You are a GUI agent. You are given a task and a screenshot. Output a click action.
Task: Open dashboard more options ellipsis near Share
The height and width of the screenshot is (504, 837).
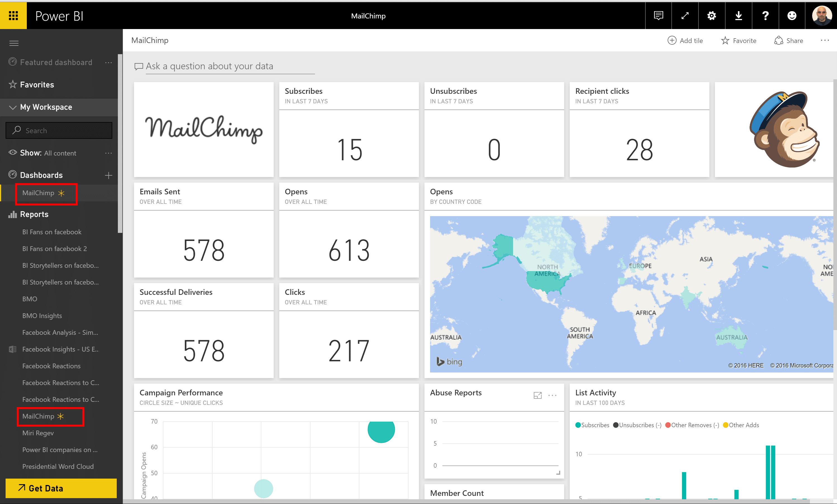coord(825,40)
